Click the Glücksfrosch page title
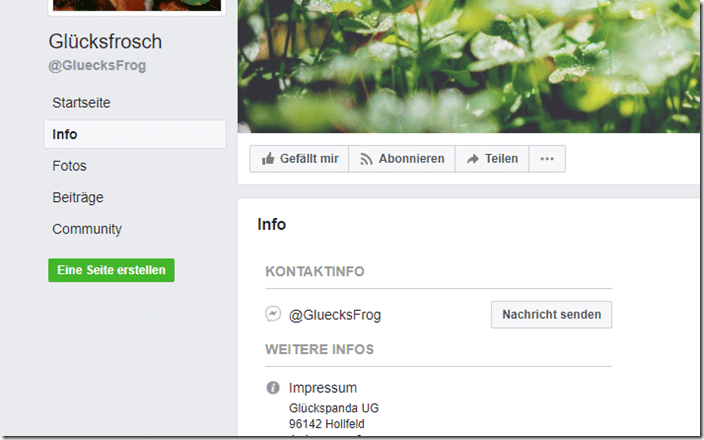 (x=105, y=41)
